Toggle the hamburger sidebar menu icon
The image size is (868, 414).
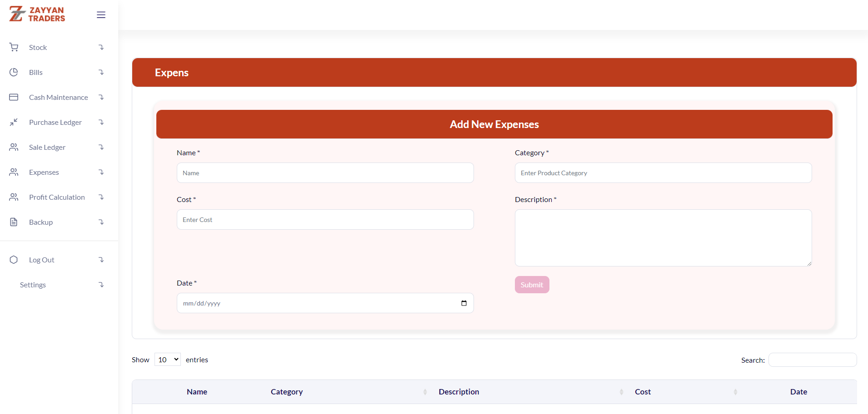pos(101,15)
